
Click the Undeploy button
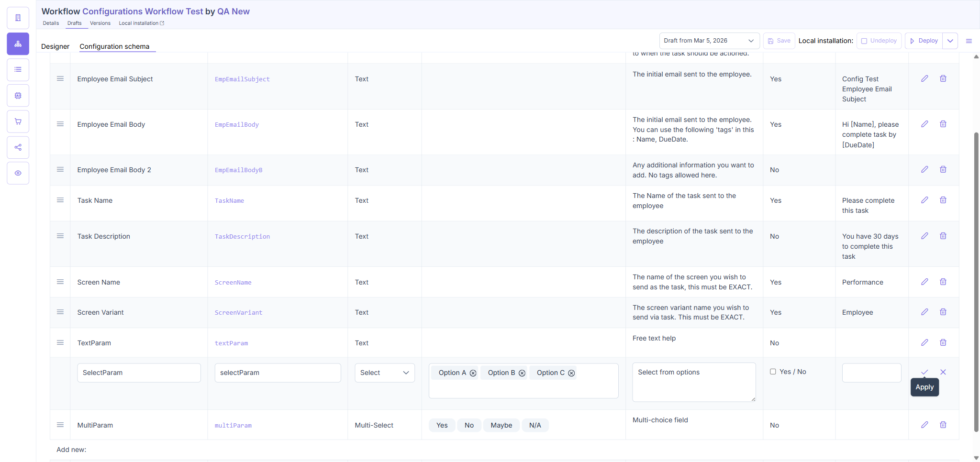(x=879, y=41)
